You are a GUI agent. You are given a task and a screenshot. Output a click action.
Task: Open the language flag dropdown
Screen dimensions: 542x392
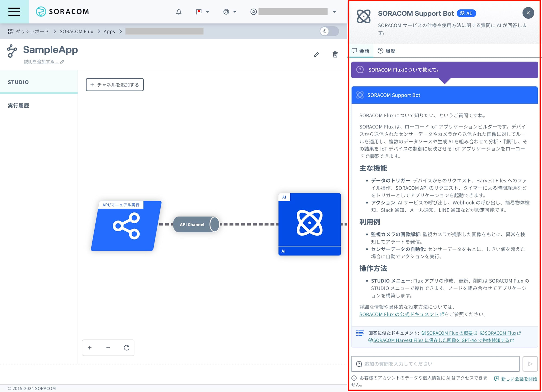(x=203, y=12)
